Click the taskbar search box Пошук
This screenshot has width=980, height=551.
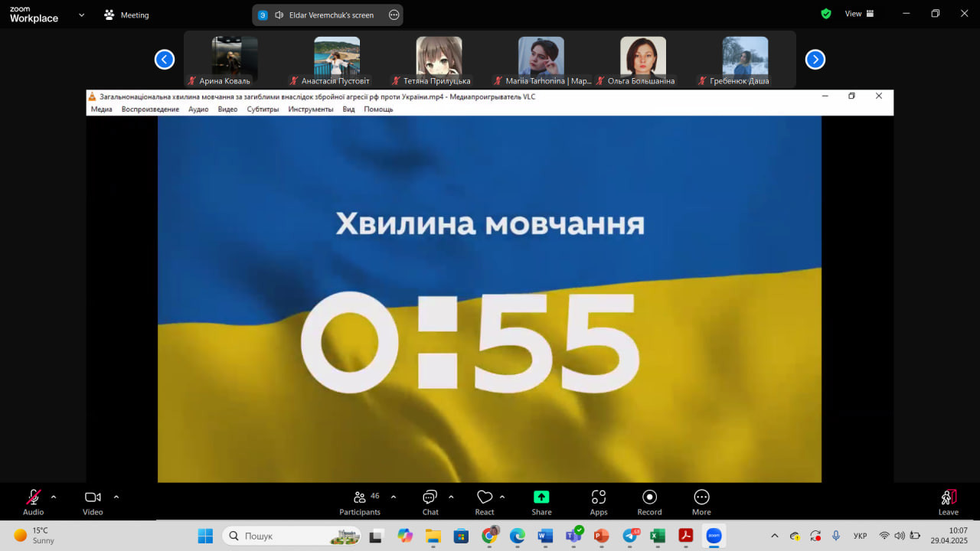coord(293,536)
